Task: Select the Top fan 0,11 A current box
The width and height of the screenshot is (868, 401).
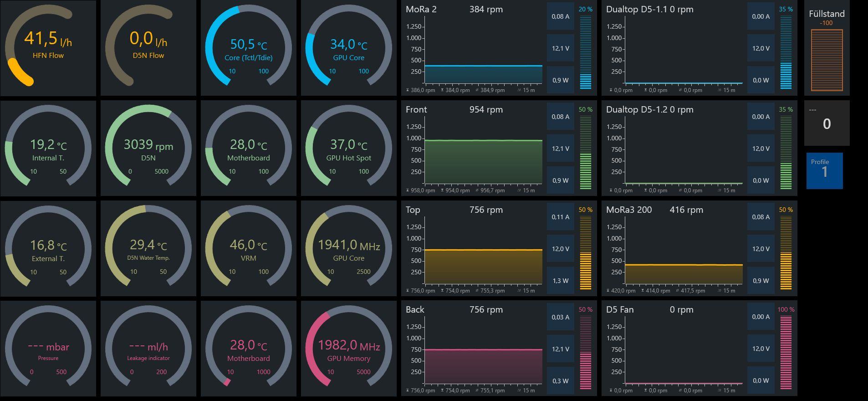Action: point(561,217)
